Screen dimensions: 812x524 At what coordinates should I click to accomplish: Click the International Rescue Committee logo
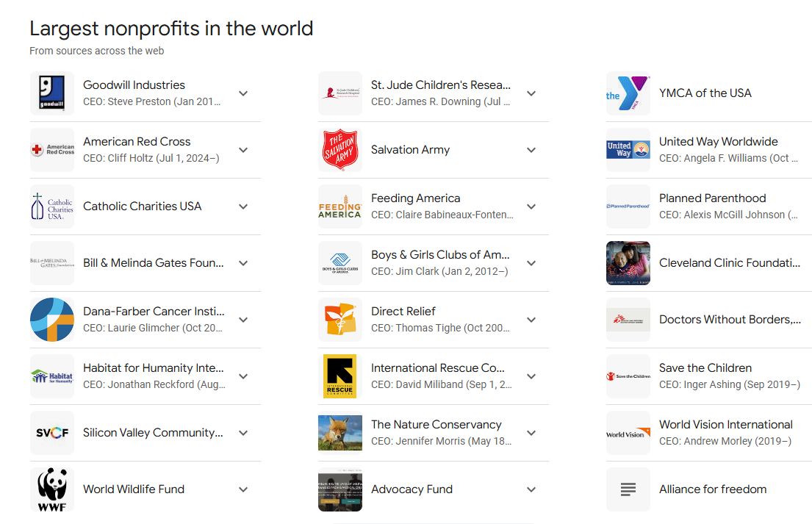click(340, 376)
